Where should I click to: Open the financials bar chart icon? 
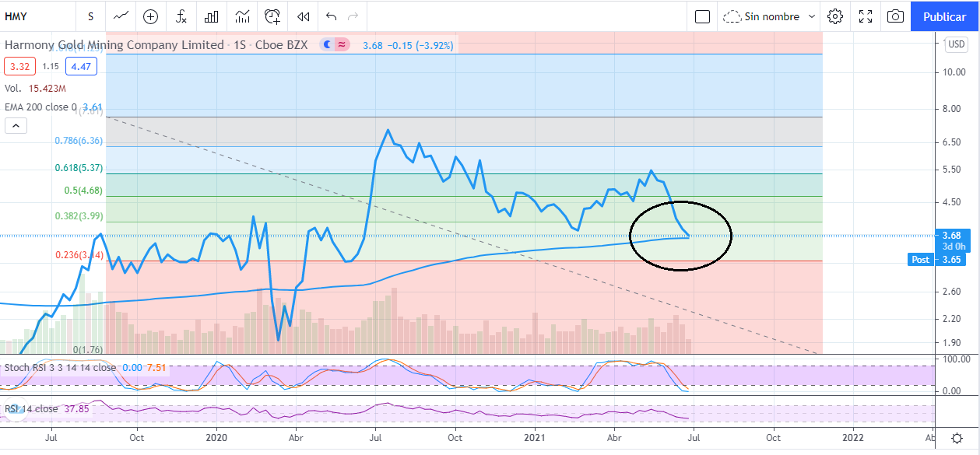pyautogui.click(x=211, y=16)
